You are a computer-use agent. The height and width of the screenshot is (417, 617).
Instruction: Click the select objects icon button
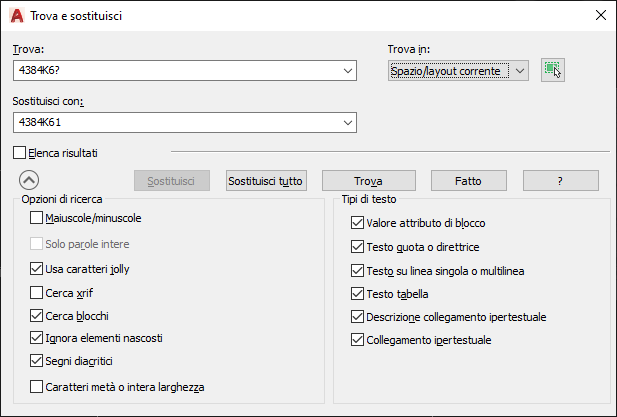[x=553, y=70]
